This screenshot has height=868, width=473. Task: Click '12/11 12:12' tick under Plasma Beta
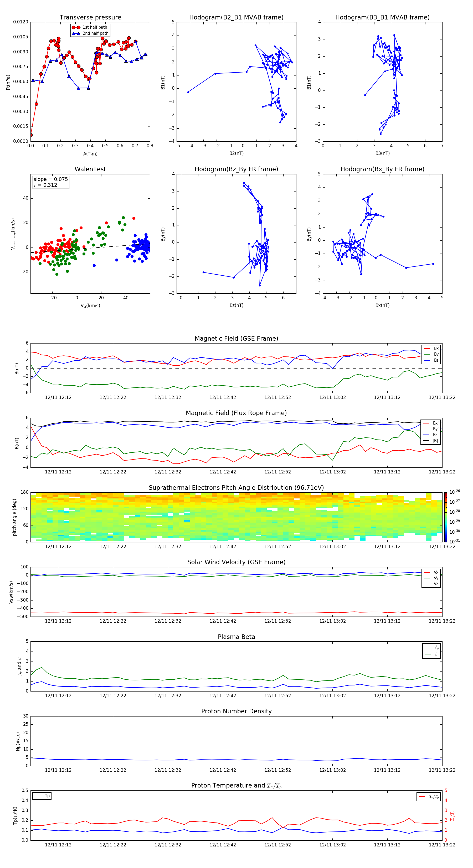(58, 696)
